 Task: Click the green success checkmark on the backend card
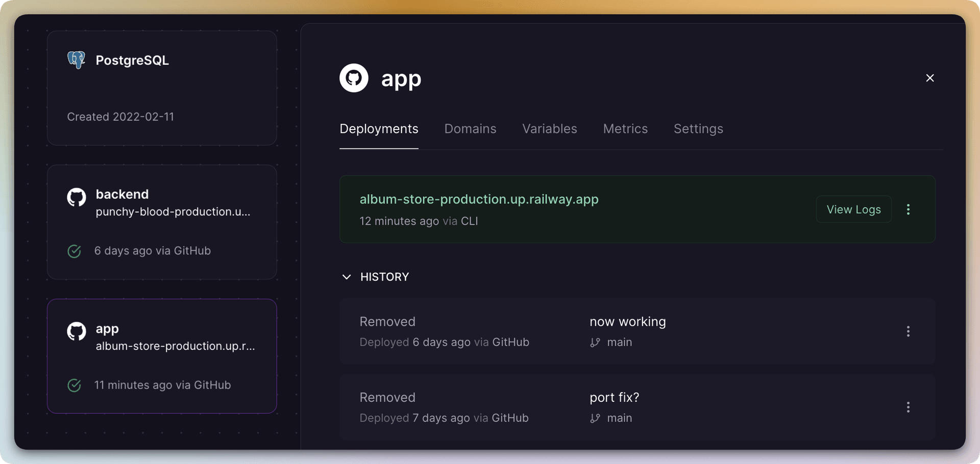75,251
